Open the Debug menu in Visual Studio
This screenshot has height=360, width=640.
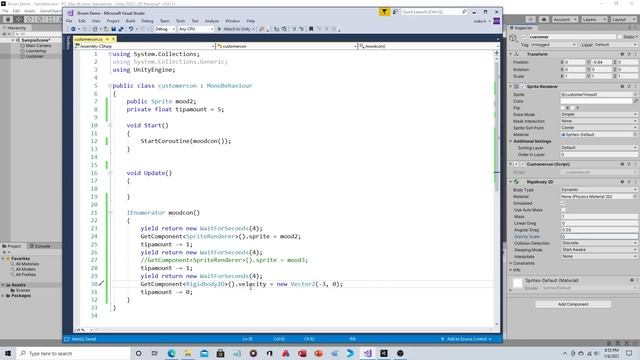click(x=147, y=21)
